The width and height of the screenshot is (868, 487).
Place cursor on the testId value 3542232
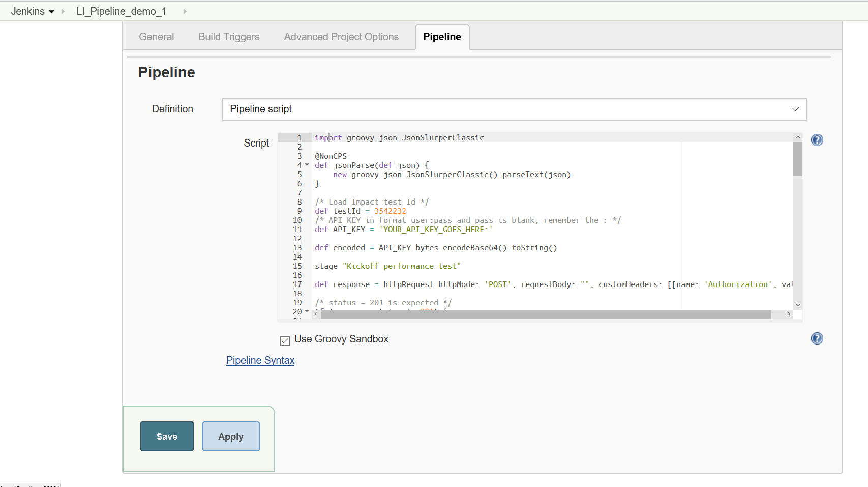390,211
